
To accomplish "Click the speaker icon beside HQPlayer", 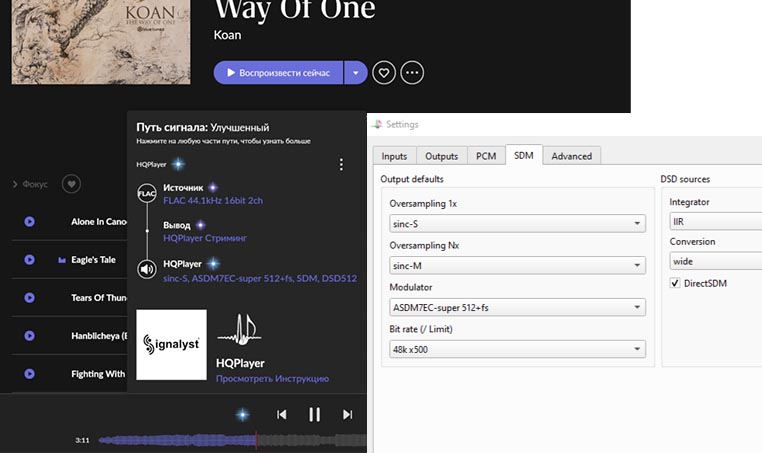I will tap(147, 269).
